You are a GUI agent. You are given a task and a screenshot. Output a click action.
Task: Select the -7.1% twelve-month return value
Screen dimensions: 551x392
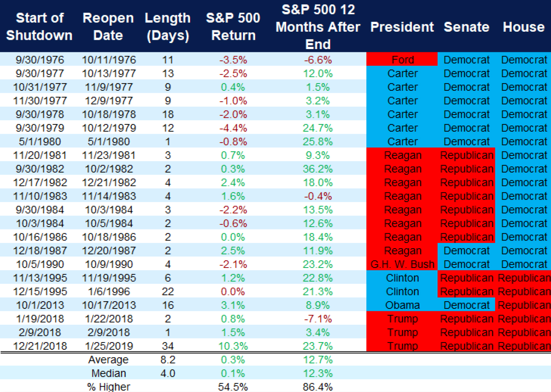tap(318, 319)
